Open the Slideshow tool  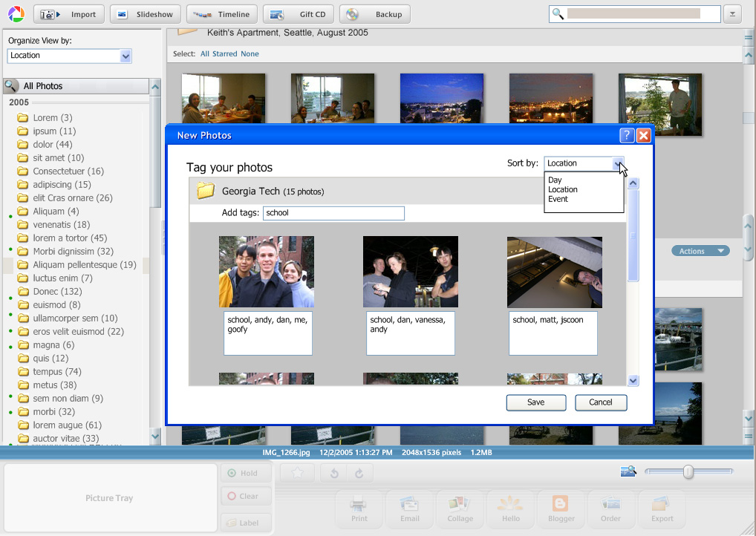tap(144, 14)
